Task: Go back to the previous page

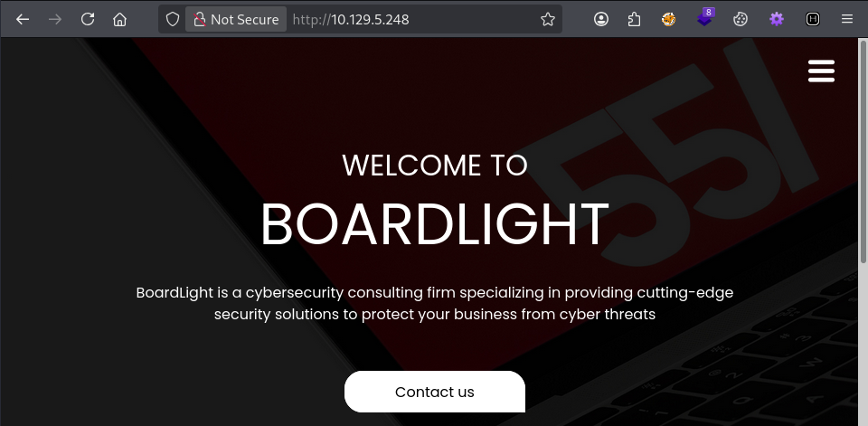Action: click(23, 19)
